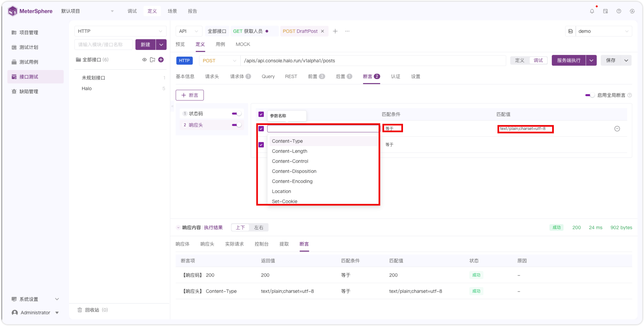Click the Administrator avatar icon

[15, 313]
